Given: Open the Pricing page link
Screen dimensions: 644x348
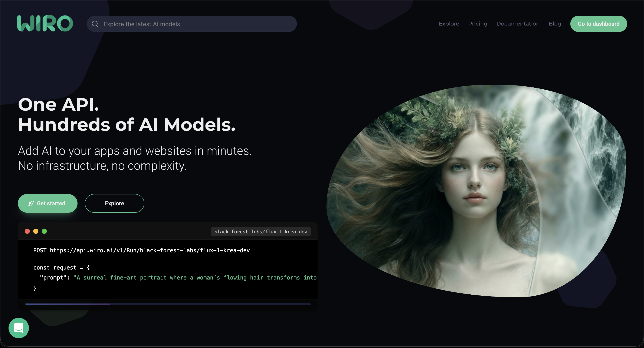Looking at the screenshot, I should pos(477,24).
